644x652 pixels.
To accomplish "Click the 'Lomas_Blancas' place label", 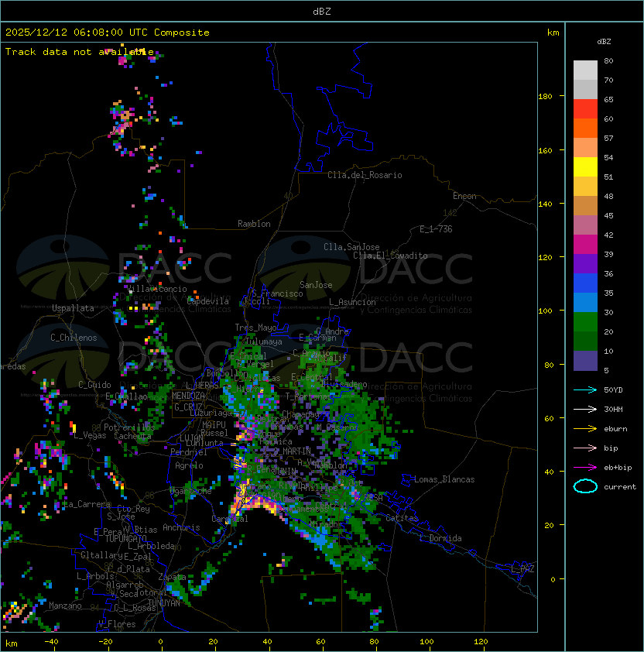I will point(444,479).
